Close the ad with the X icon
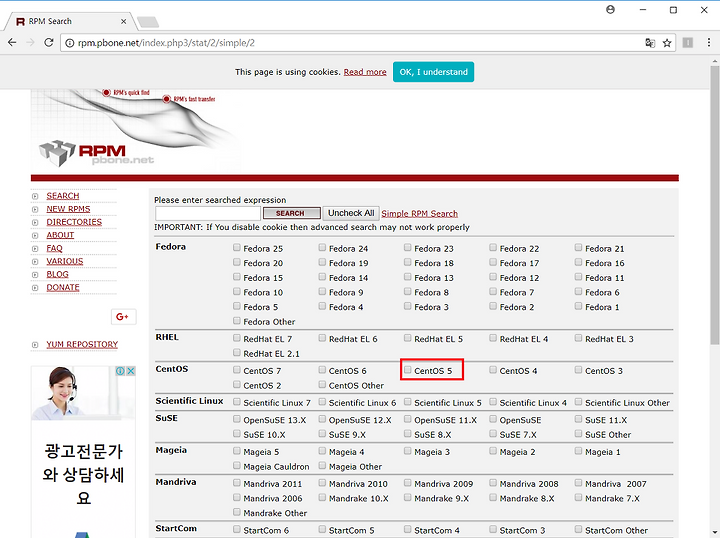 (131, 371)
